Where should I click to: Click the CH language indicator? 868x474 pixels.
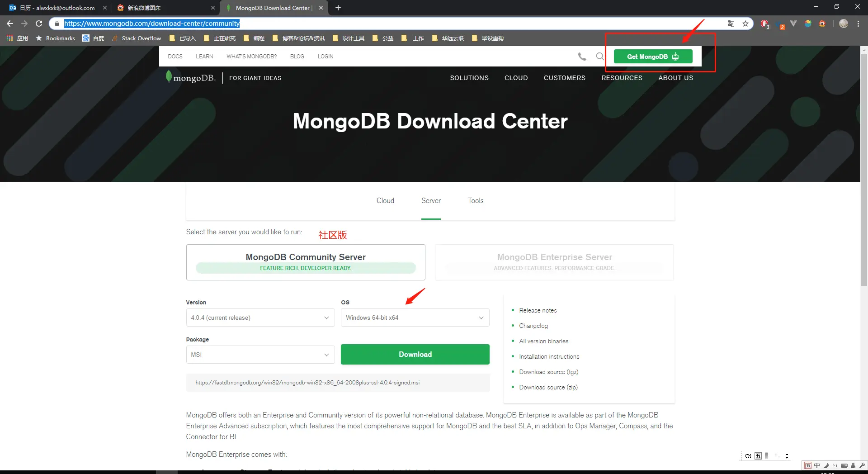pyautogui.click(x=748, y=456)
